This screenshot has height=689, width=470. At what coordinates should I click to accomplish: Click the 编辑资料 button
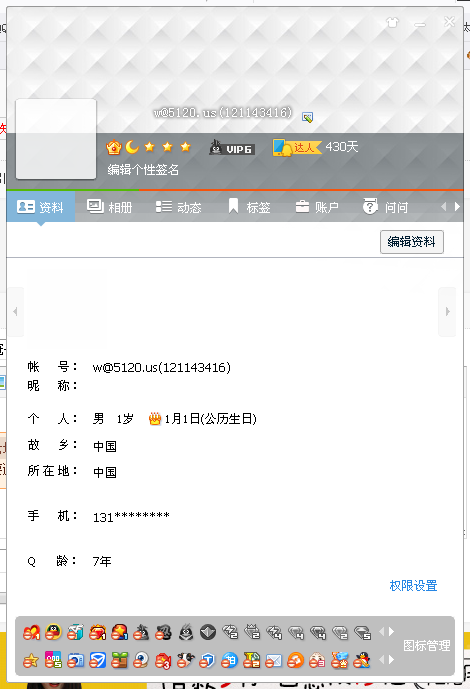tap(412, 242)
